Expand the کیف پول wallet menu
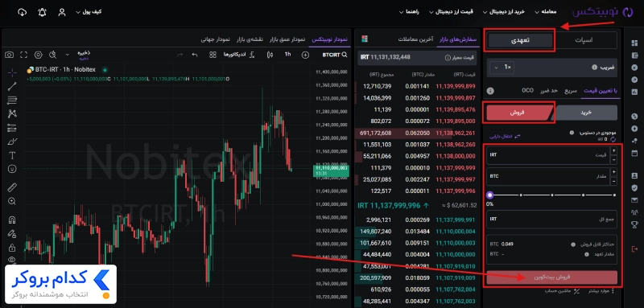This screenshot has height=308, width=644. pos(89,12)
